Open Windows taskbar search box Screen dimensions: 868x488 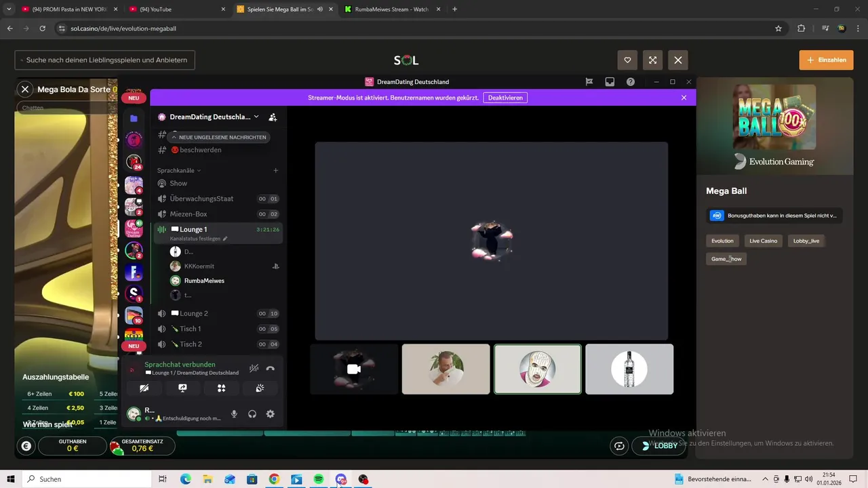pyautogui.click(x=86, y=479)
